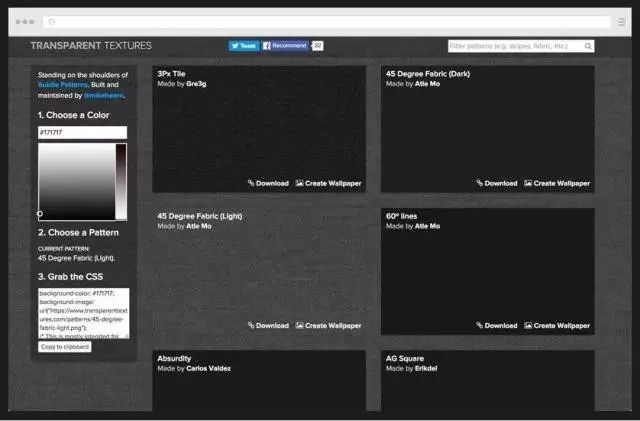Viewport: 640px width, 421px height.
Task: Open the browser hamburger menu icon
Action: point(621,22)
